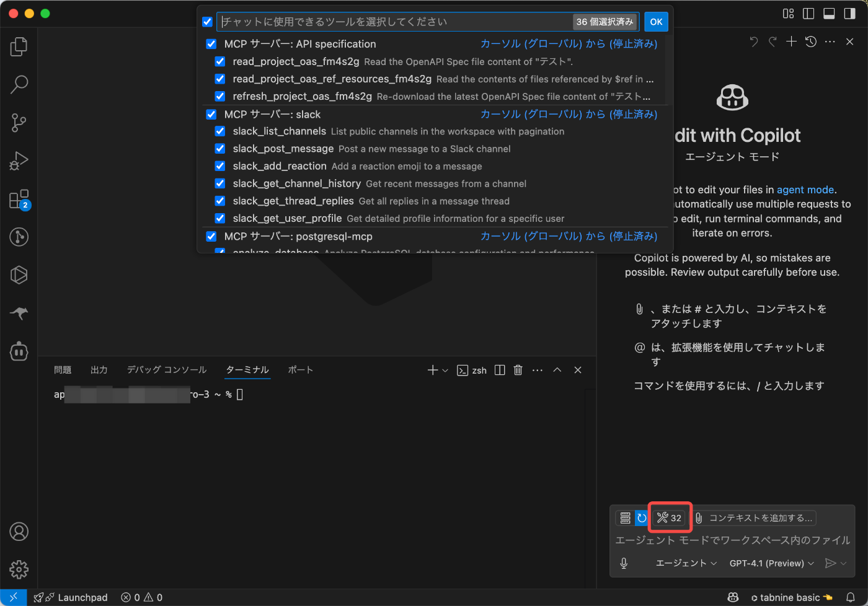868x606 pixels.
Task: Click the chat input field
Action: (x=732, y=540)
